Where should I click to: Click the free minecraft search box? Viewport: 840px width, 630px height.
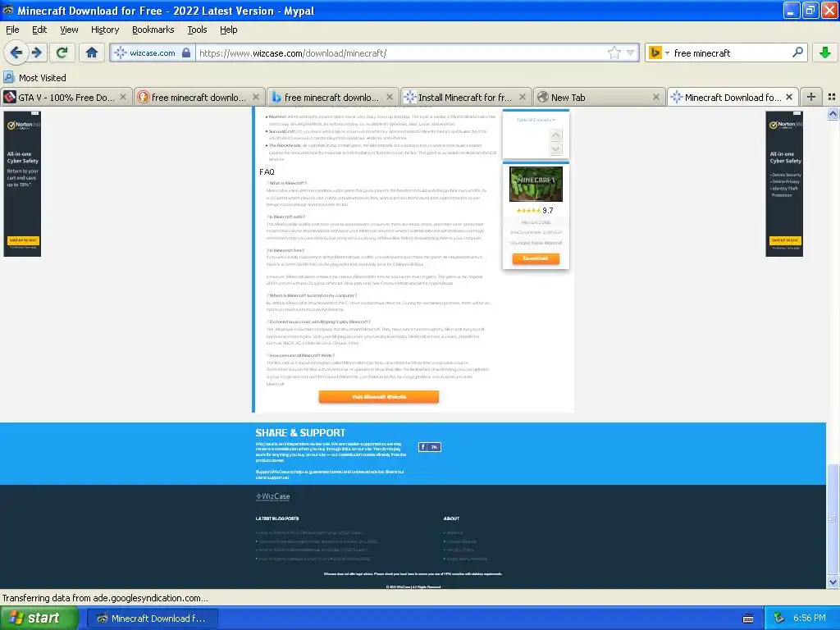coord(731,52)
